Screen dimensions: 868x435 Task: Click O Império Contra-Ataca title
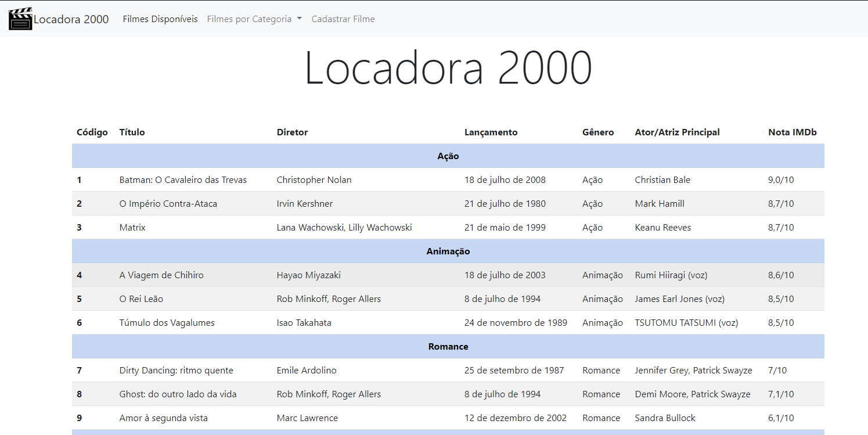168,204
